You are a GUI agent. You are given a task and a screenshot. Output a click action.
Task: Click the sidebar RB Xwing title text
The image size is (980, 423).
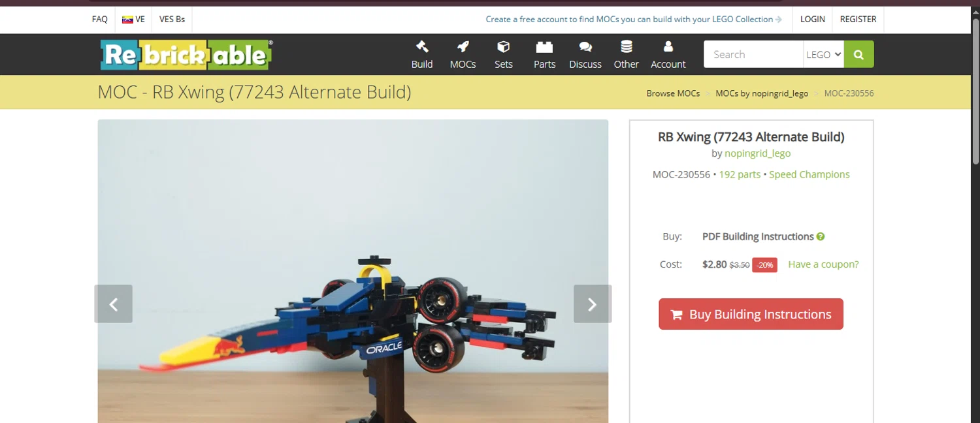[x=751, y=137]
